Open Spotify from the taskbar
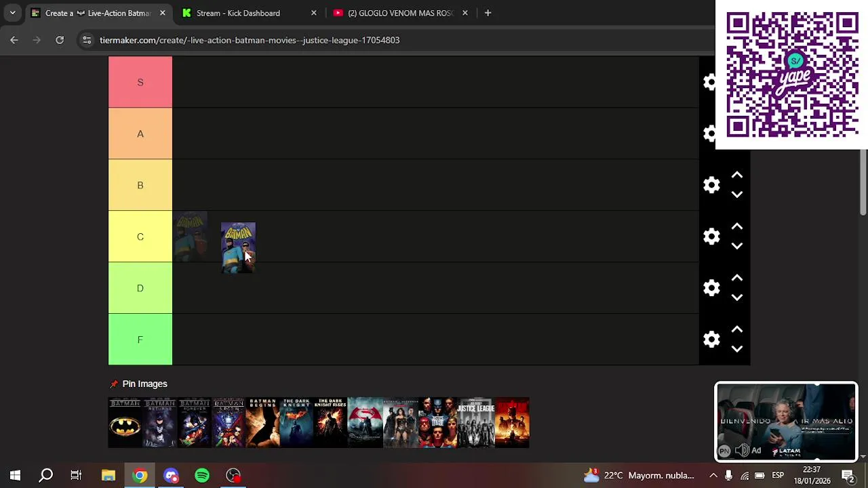This screenshot has width=868, height=488. click(x=202, y=475)
